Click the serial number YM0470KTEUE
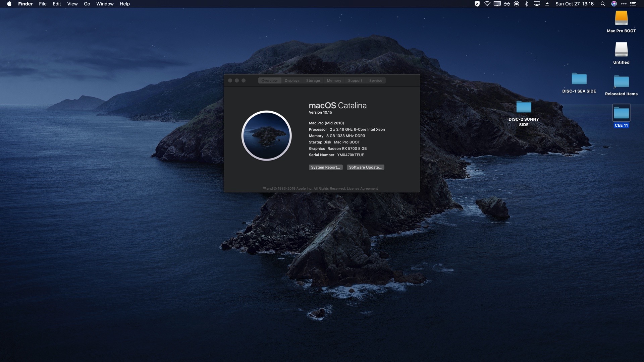Image resolution: width=644 pixels, height=362 pixels. coord(351,155)
